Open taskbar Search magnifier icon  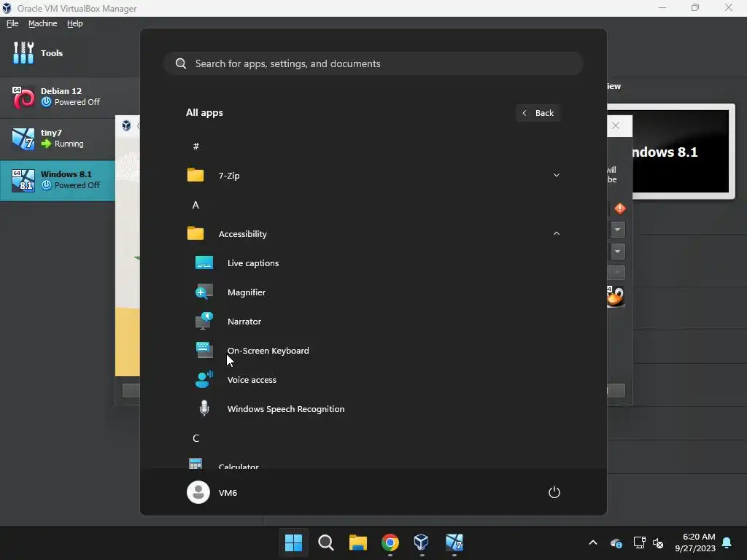(326, 542)
